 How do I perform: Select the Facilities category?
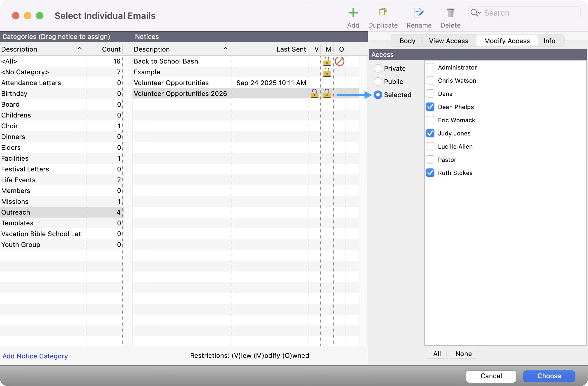point(61,158)
